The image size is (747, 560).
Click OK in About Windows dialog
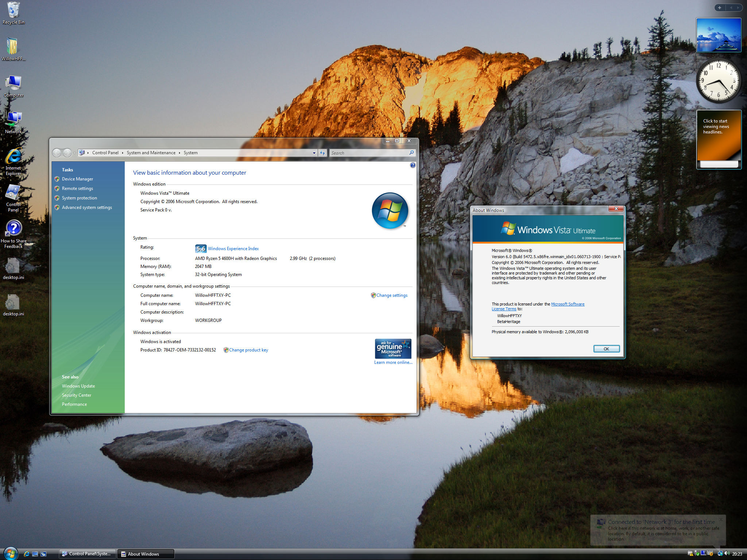[x=606, y=349]
